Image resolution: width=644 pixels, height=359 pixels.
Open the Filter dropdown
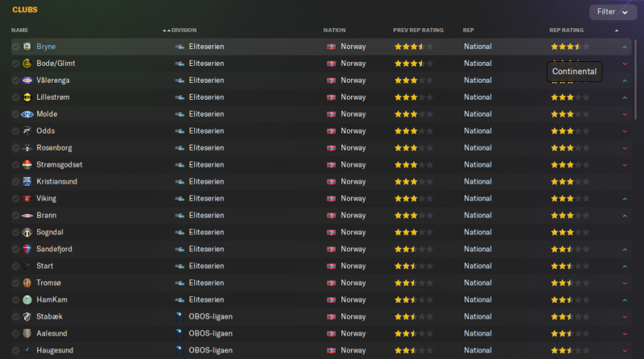click(x=612, y=12)
